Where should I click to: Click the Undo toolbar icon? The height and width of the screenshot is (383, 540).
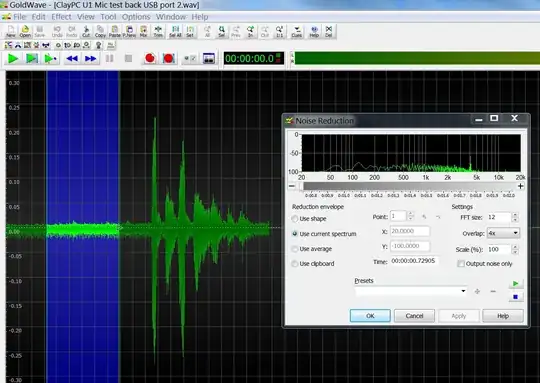[x=57, y=31]
